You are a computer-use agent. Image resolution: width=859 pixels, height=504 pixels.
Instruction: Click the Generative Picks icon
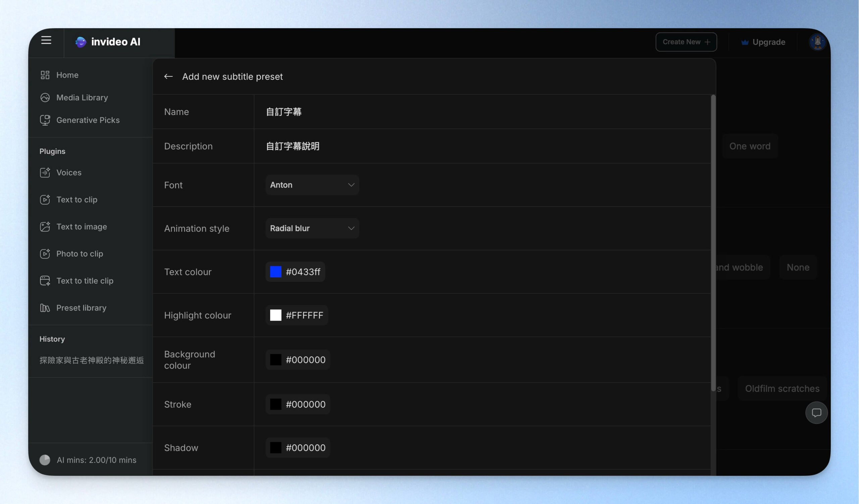point(45,120)
